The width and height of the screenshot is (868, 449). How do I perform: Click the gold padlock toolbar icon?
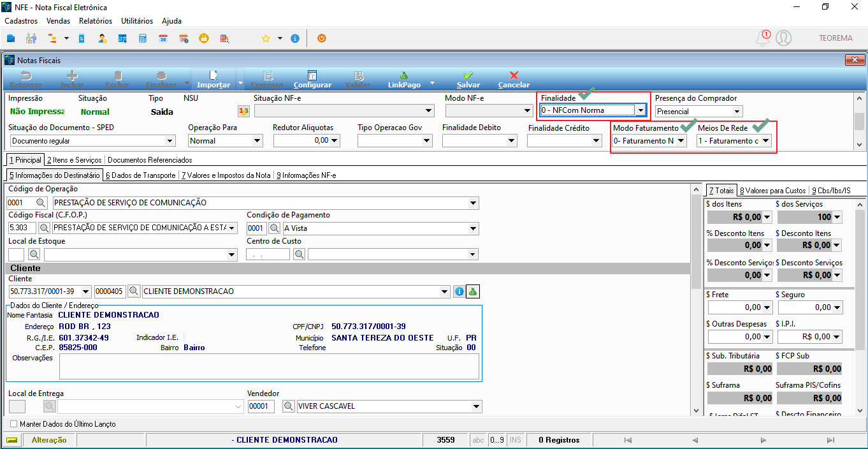204,38
